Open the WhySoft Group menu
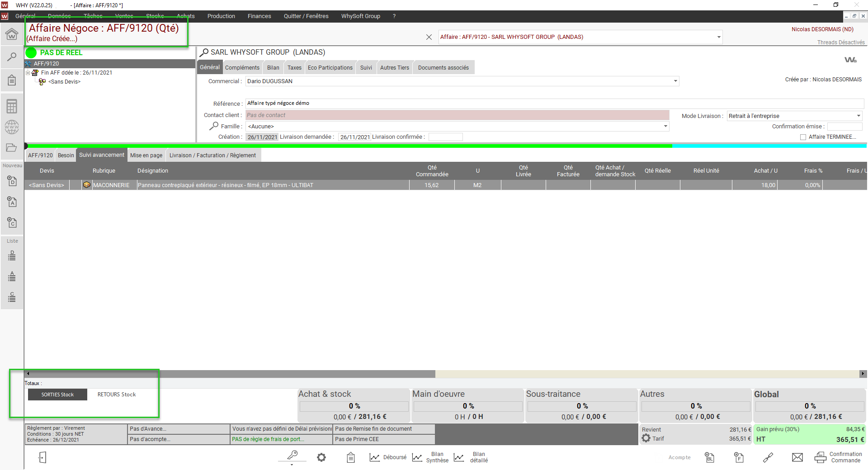 click(x=360, y=16)
